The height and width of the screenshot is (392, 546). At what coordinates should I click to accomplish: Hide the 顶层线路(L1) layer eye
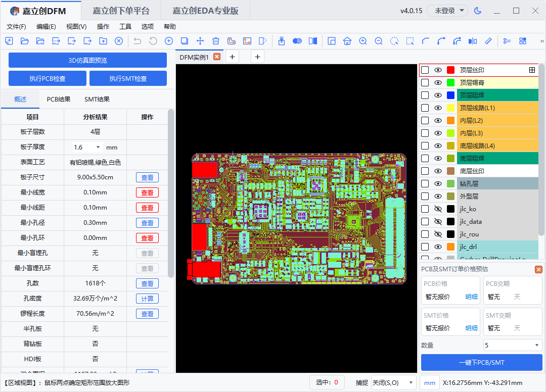pyautogui.click(x=438, y=108)
